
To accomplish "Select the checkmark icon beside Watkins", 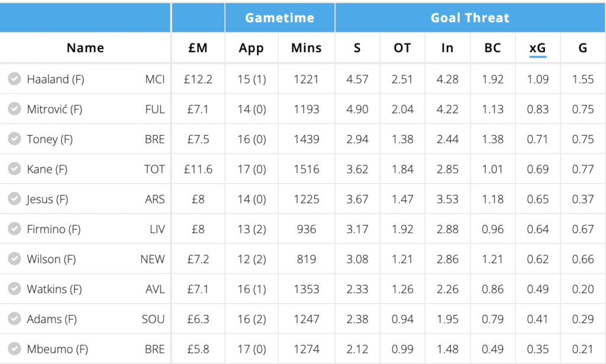I will 14,289.
